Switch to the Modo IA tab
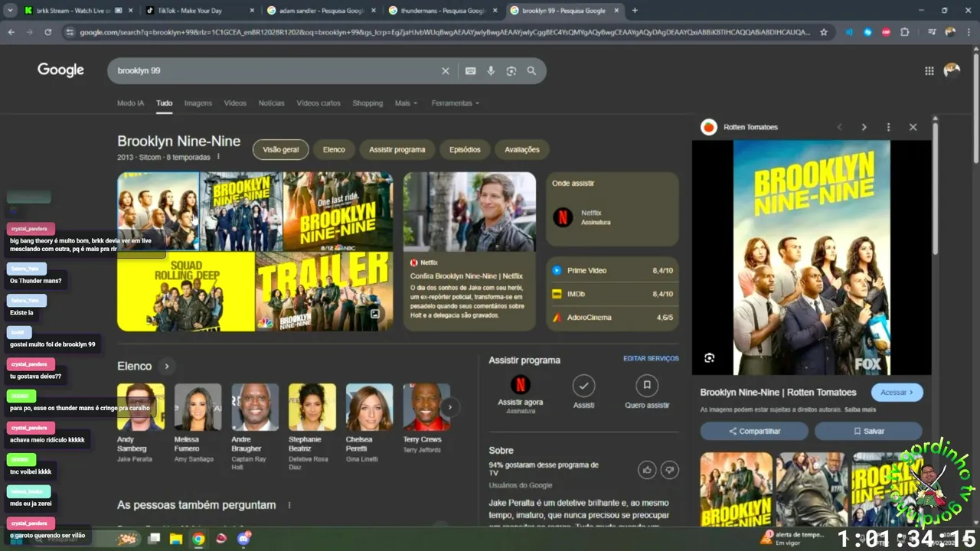980x551 pixels. point(130,103)
